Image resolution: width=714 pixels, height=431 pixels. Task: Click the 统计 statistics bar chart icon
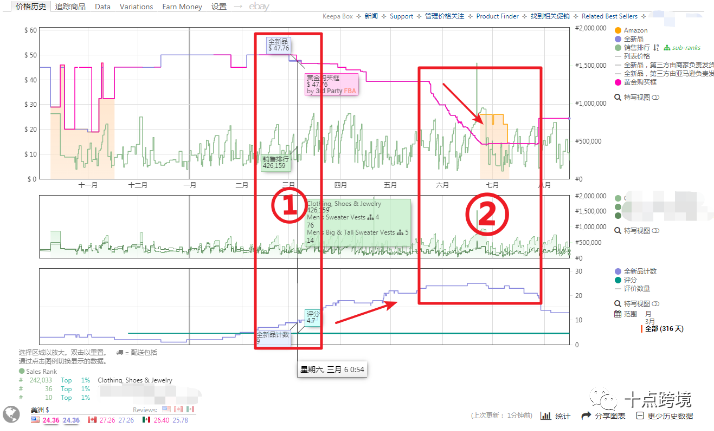point(546,416)
